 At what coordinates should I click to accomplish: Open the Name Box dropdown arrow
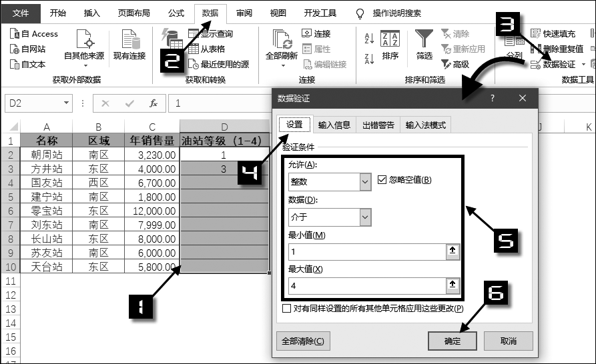coord(66,103)
